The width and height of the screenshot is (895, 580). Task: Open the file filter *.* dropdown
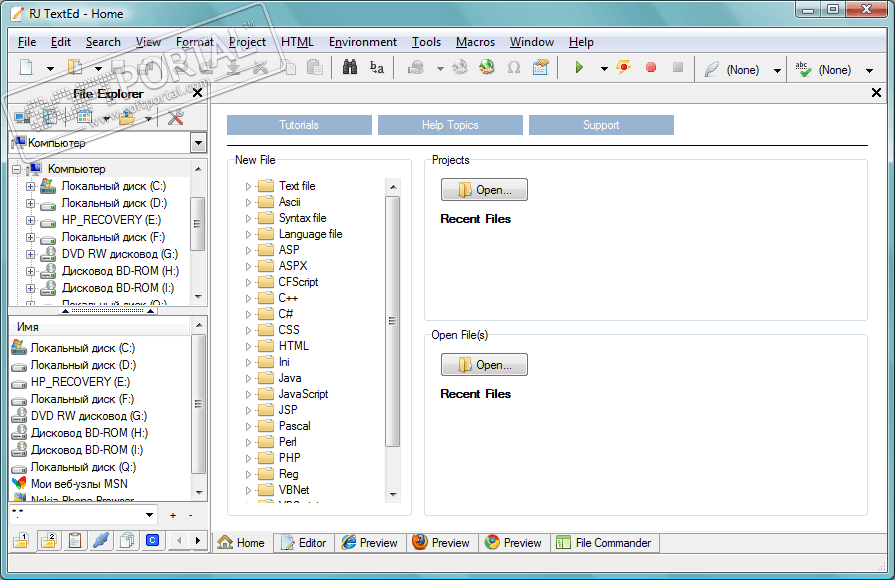150,515
